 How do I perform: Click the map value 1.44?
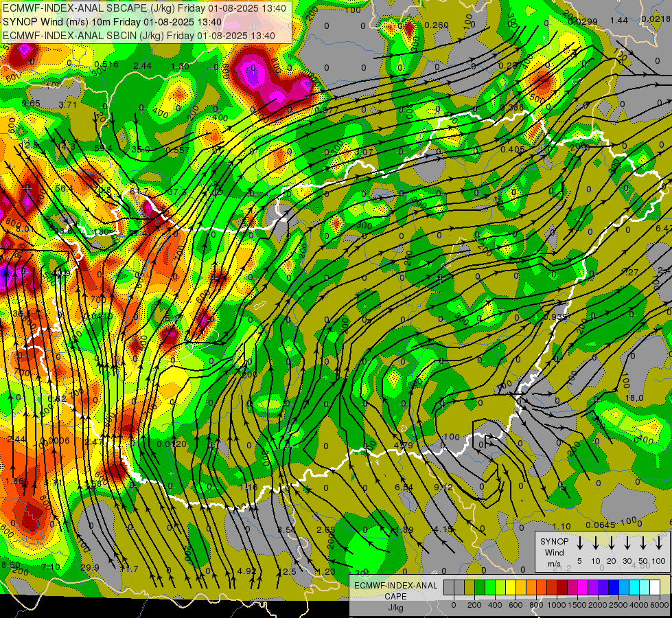pos(619,20)
